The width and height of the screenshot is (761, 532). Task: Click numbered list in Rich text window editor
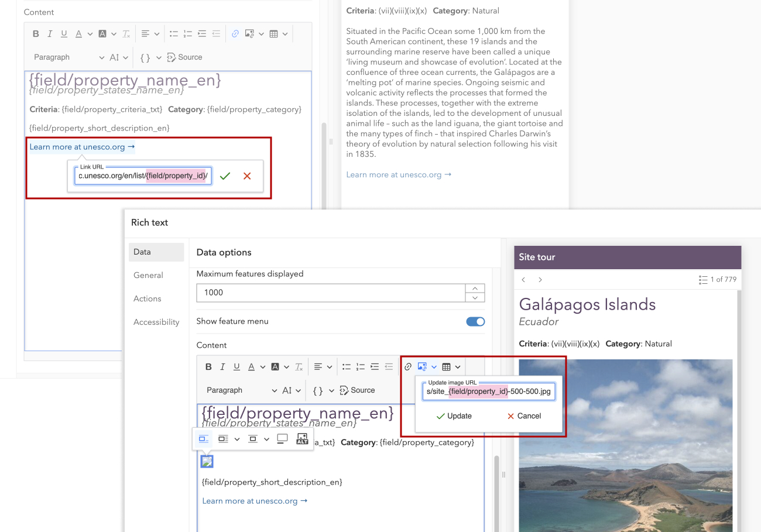(361, 367)
